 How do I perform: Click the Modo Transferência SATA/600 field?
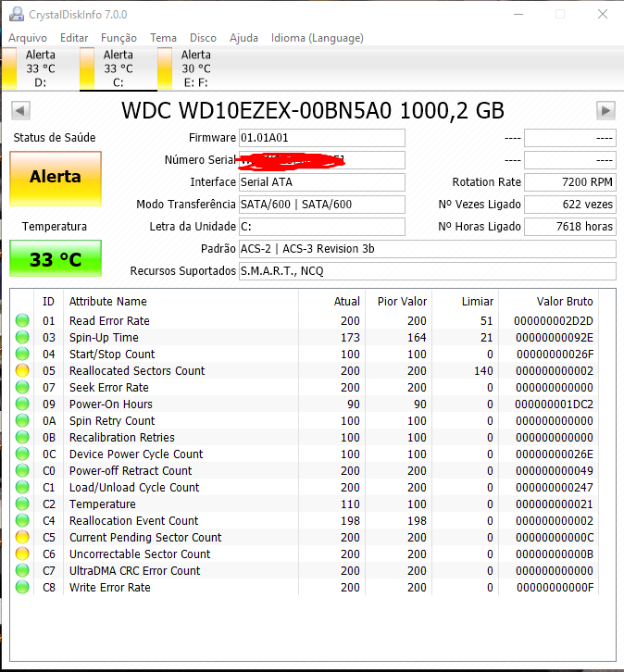click(x=322, y=205)
